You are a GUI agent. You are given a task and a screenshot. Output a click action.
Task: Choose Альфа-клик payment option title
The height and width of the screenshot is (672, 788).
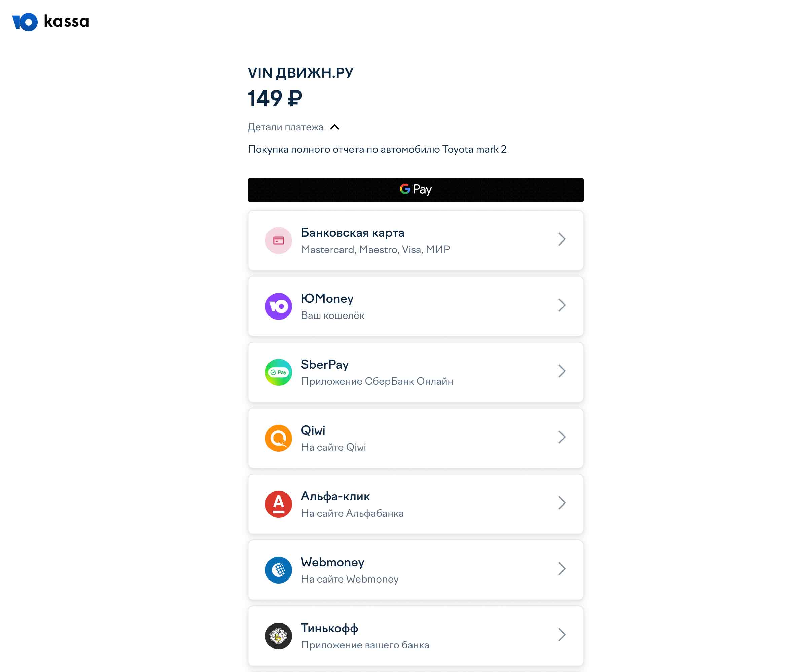click(x=335, y=496)
